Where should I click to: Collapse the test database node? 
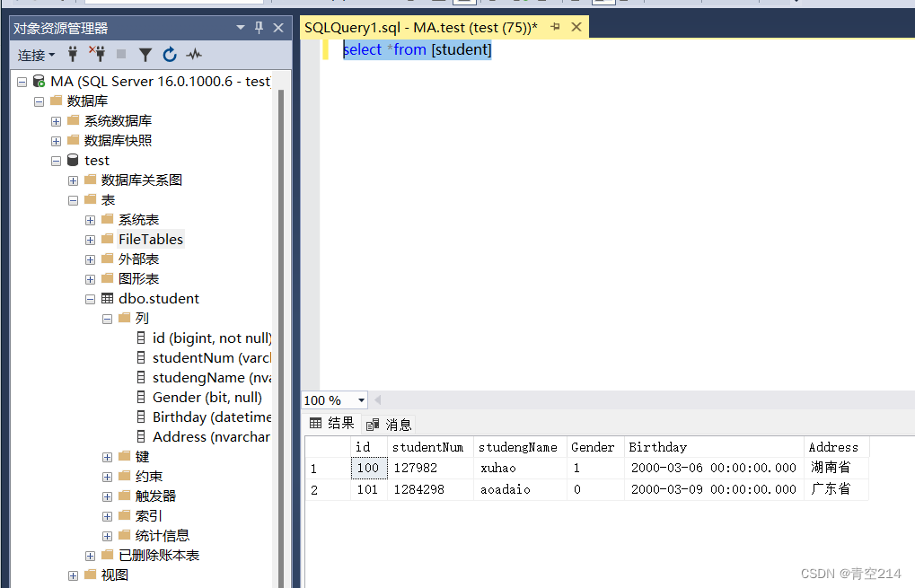point(56,160)
